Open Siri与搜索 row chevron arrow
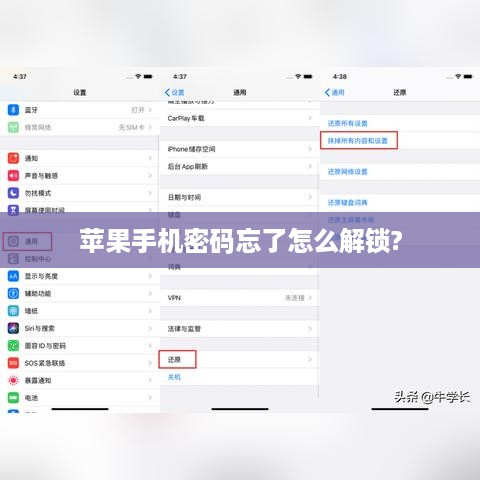 150,328
